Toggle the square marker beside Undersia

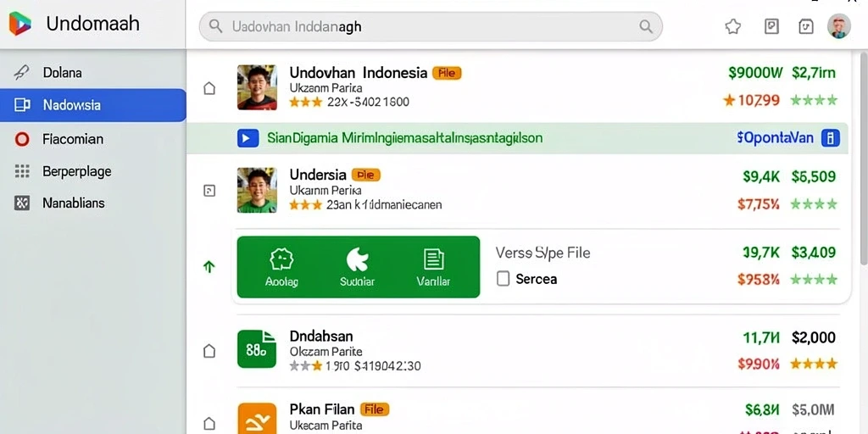click(209, 191)
